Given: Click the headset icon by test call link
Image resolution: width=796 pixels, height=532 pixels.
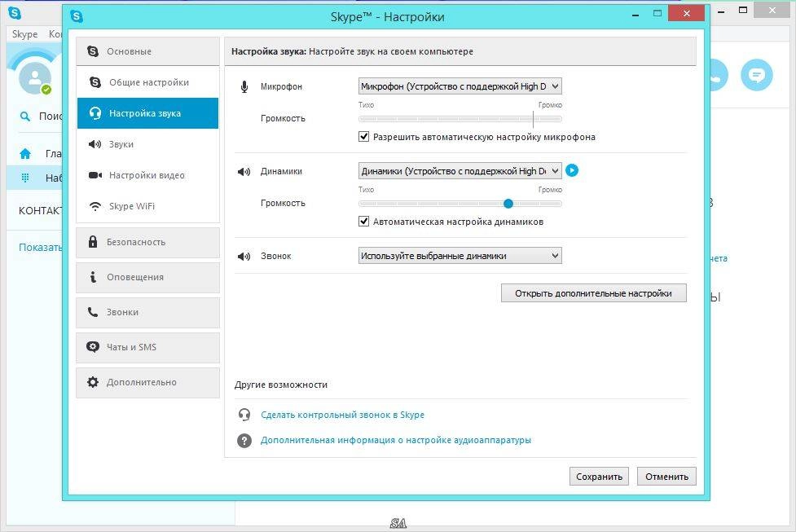Looking at the screenshot, I should point(244,415).
